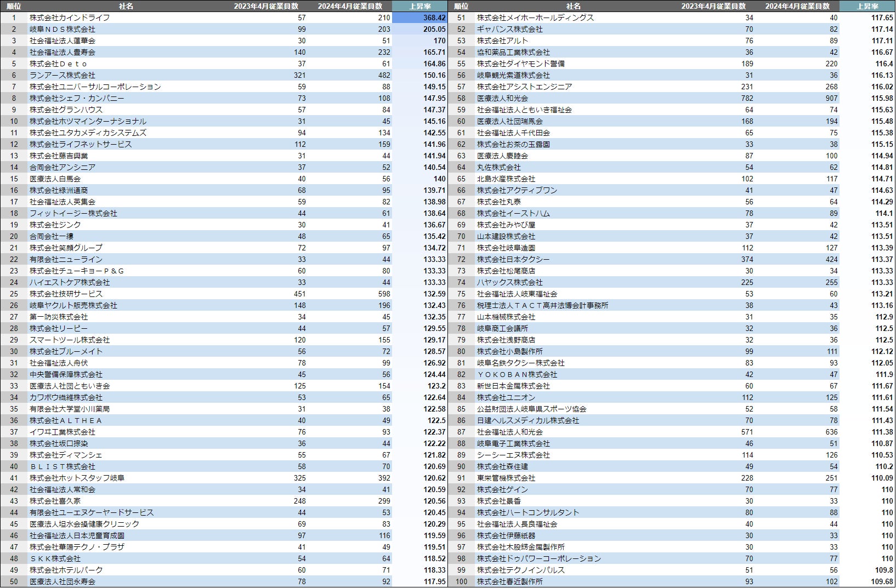
Task: Click 日建ヘルスメディカル株式会社 company name
Action: [x=528, y=420]
